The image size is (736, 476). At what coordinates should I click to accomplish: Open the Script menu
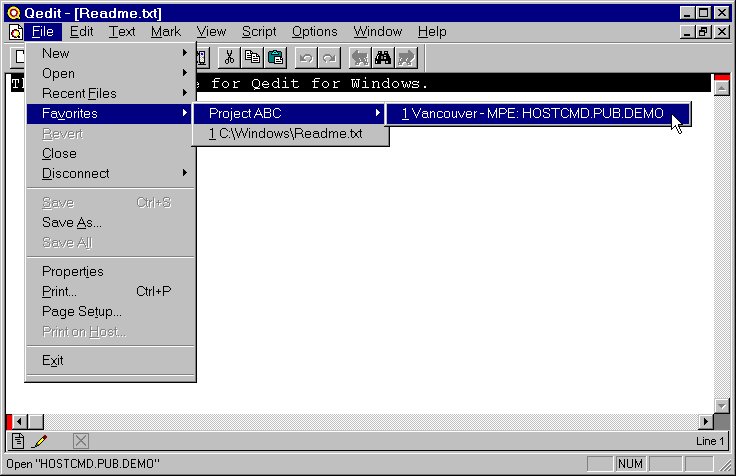259,32
